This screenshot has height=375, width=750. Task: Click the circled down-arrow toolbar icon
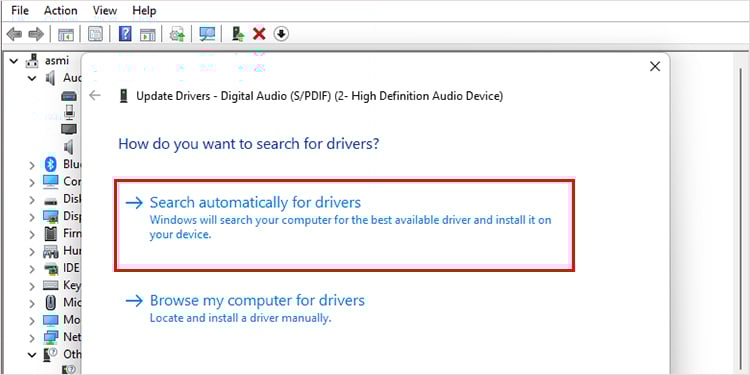281,34
